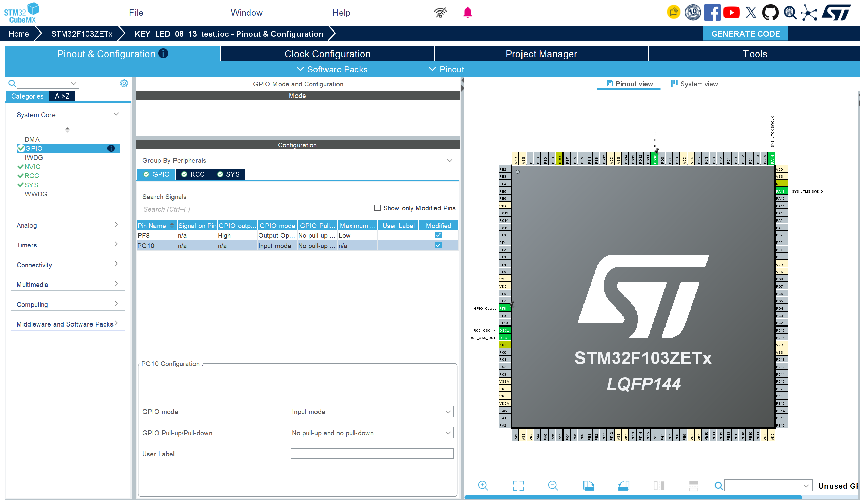
Task: Click the info icon on the GPIO row
Action: [x=111, y=148]
